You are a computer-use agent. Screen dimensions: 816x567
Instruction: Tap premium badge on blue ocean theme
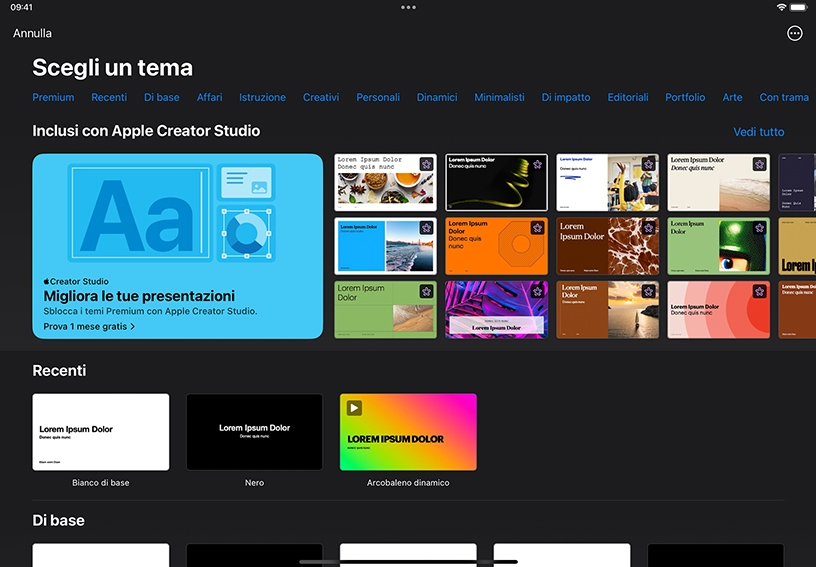426,228
